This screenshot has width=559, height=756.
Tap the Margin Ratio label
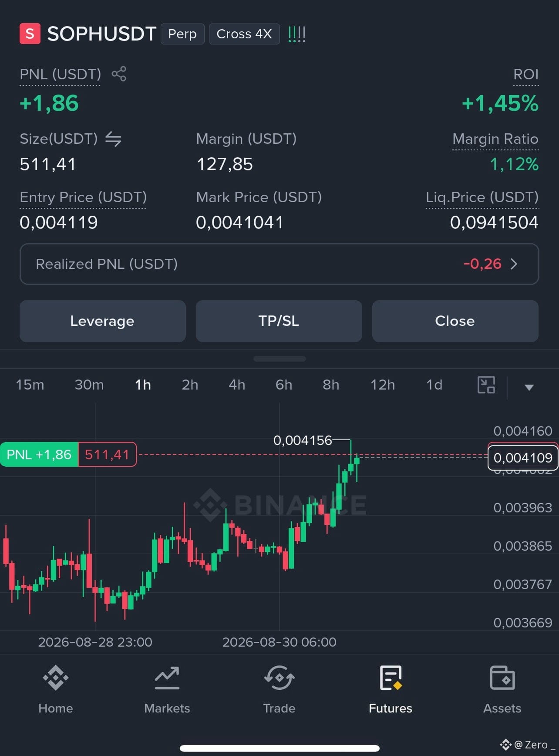pos(495,139)
